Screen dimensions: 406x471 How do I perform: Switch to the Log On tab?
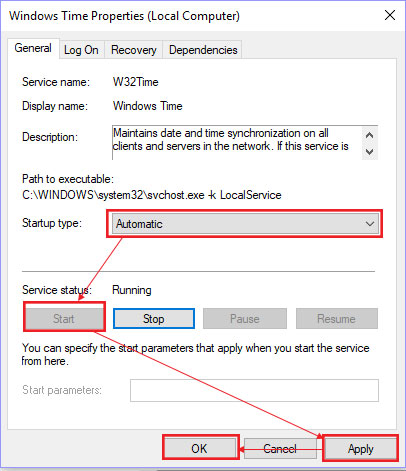pos(81,50)
